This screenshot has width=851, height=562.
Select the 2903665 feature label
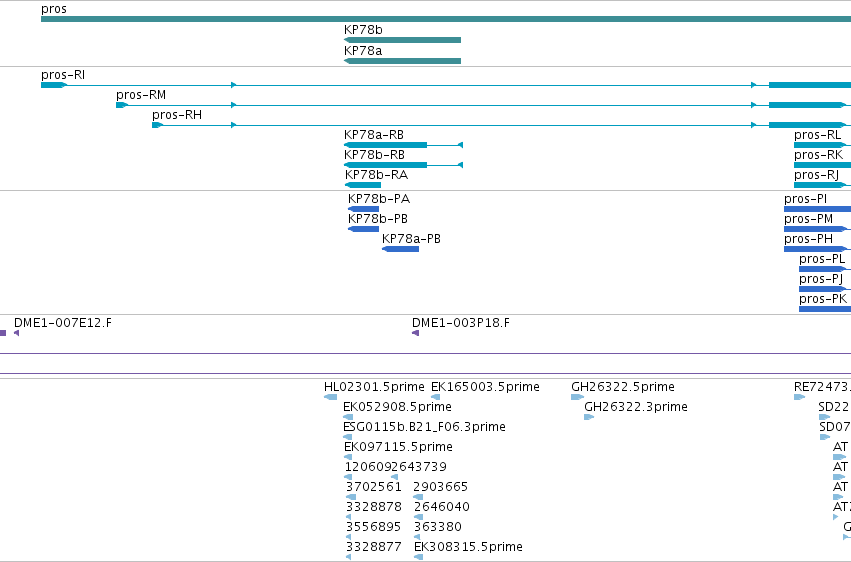pyautogui.click(x=440, y=487)
